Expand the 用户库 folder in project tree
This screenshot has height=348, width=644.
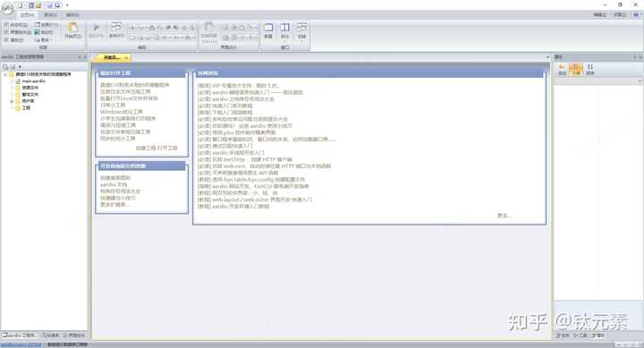tap(12, 101)
